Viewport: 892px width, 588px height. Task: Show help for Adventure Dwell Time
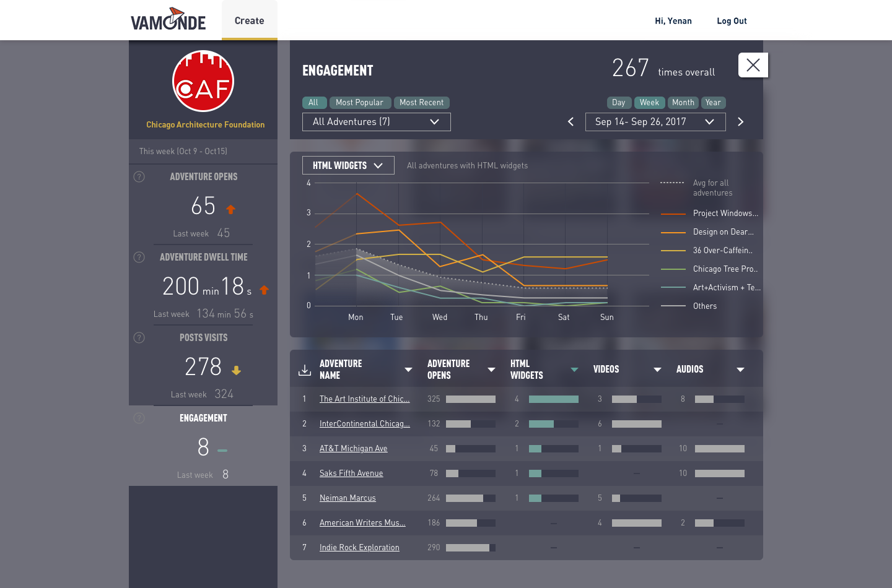coord(139,257)
